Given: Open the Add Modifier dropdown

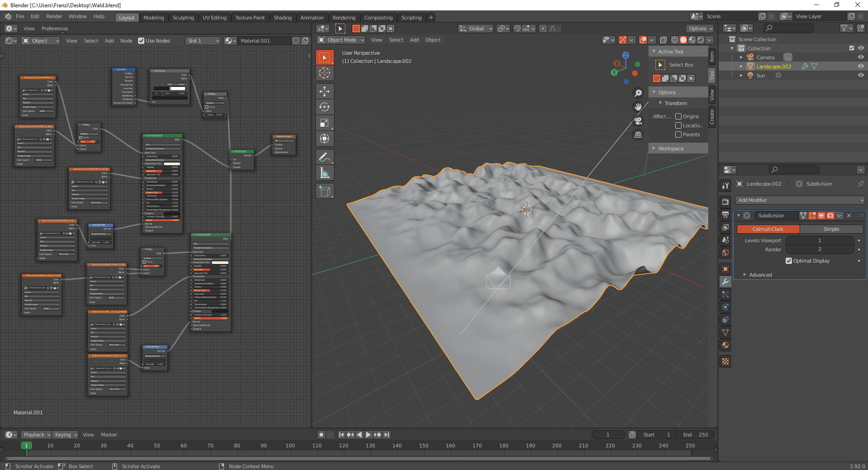Looking at the screenshot, I should coord(801,200).
